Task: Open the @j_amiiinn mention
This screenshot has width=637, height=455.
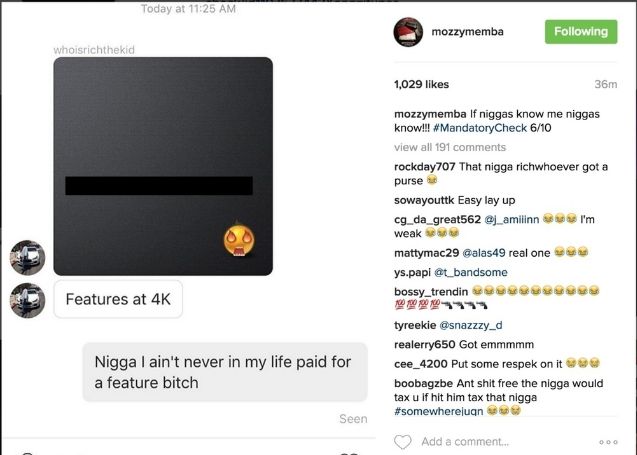Action: tap(511, 219)
